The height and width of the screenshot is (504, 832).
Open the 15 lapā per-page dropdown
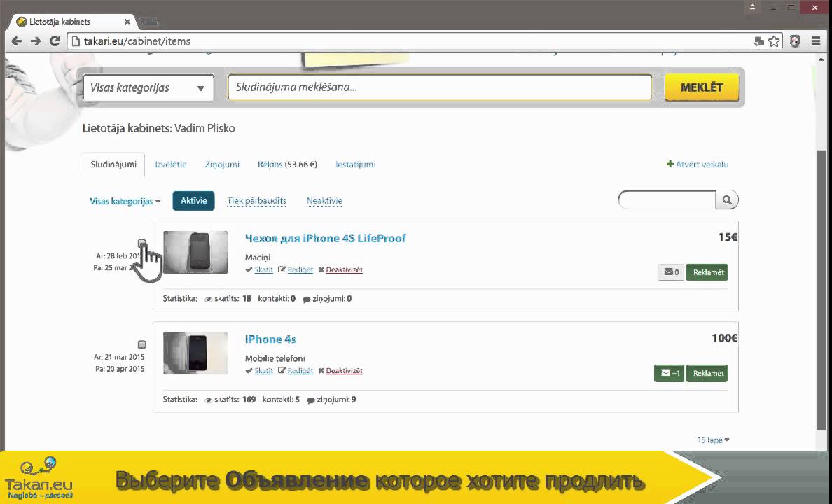[x=713, y=440]
